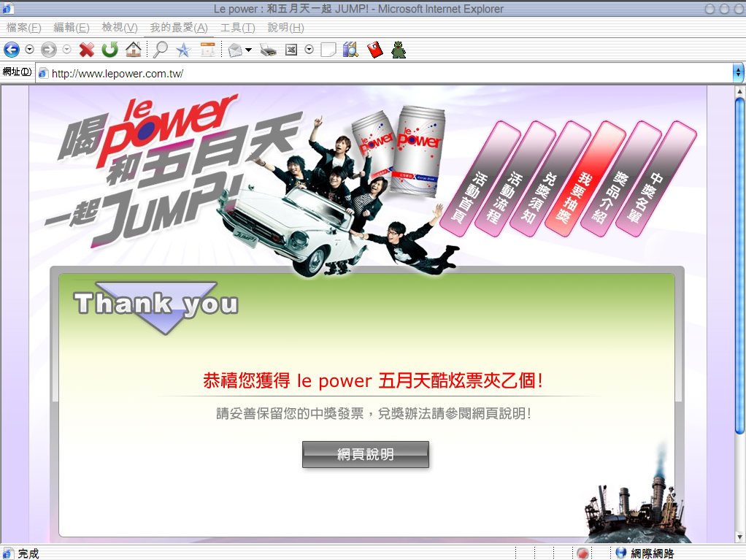Click the Back arrow button
746x560 pixels.
[x=12, y=50]
